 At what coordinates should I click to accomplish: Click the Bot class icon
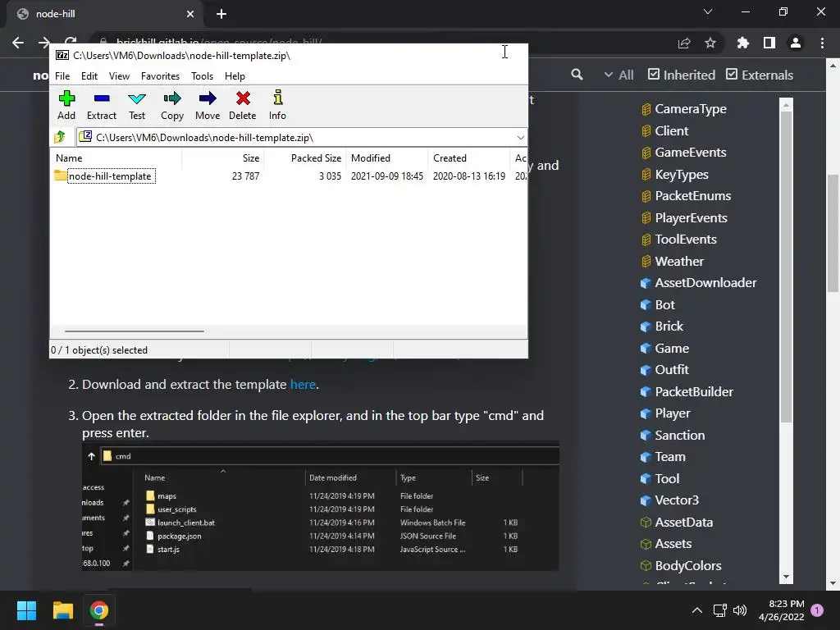(646, 305)
